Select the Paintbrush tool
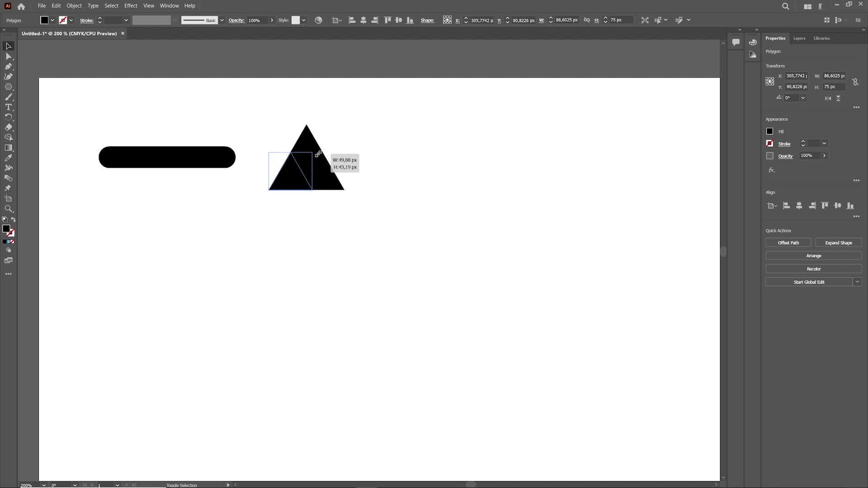The height and width of the screenshot is (488, 868). [x=9, y=97]
